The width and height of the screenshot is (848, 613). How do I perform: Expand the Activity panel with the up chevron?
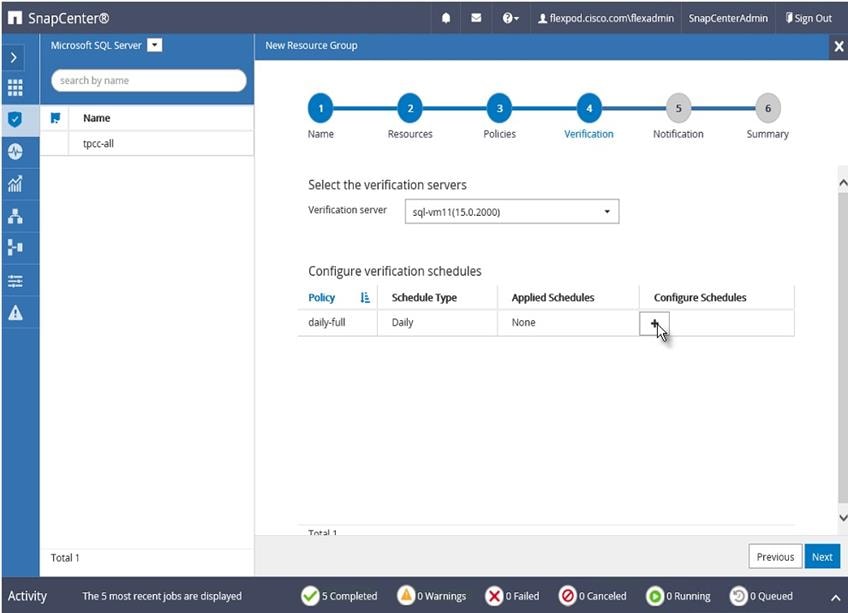835,598
